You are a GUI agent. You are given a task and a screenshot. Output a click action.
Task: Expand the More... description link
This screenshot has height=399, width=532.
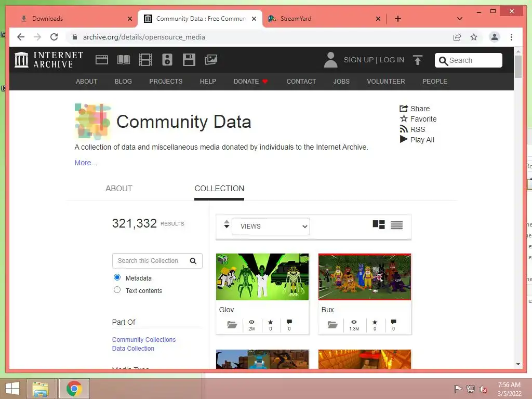click(86, 163)
